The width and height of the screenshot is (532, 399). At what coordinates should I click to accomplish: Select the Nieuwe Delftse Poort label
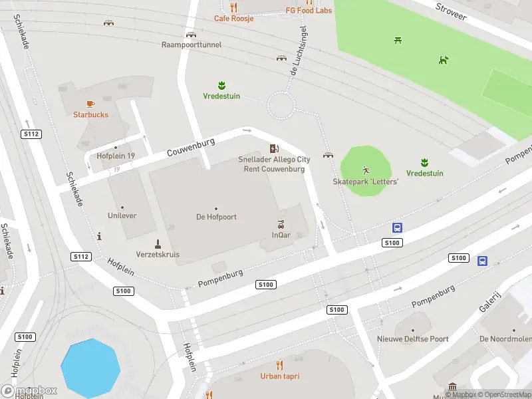pos(412,339)
